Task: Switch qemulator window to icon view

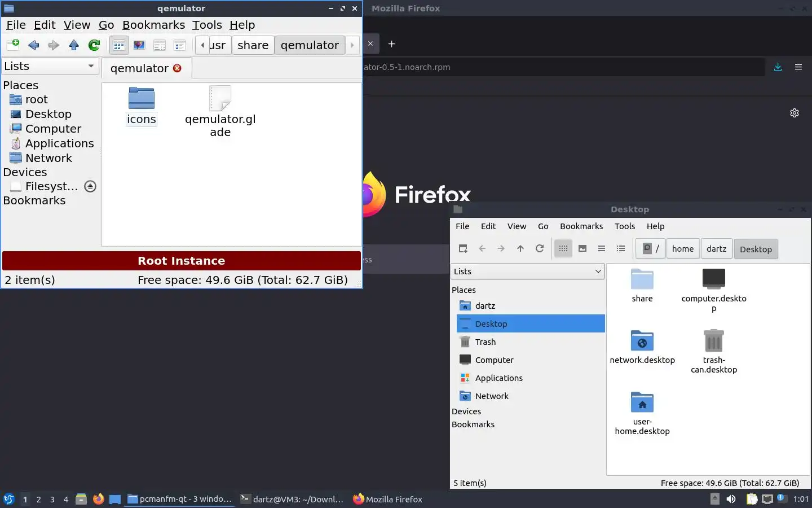Action: pyautogui.click(x=119, y=45)
